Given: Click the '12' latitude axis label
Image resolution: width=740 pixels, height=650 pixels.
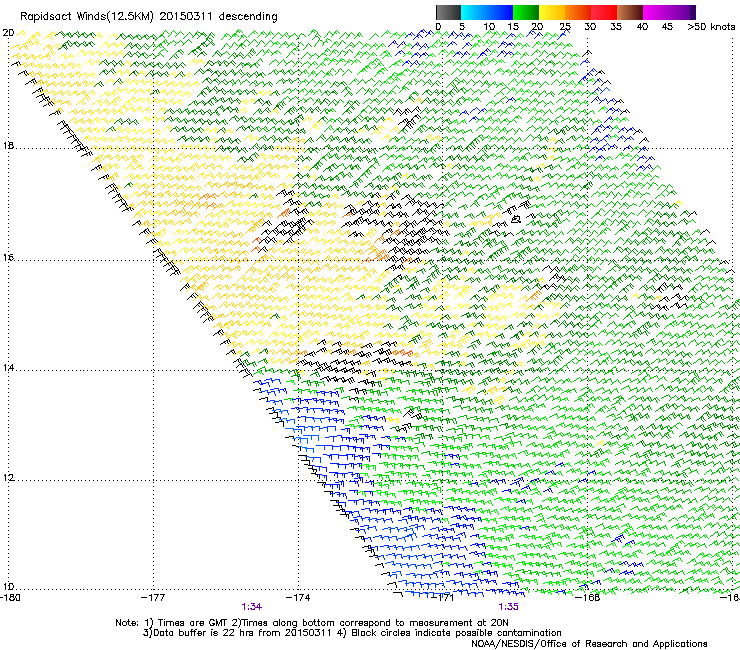Looking at the screenshot, I should pos(8,478).
